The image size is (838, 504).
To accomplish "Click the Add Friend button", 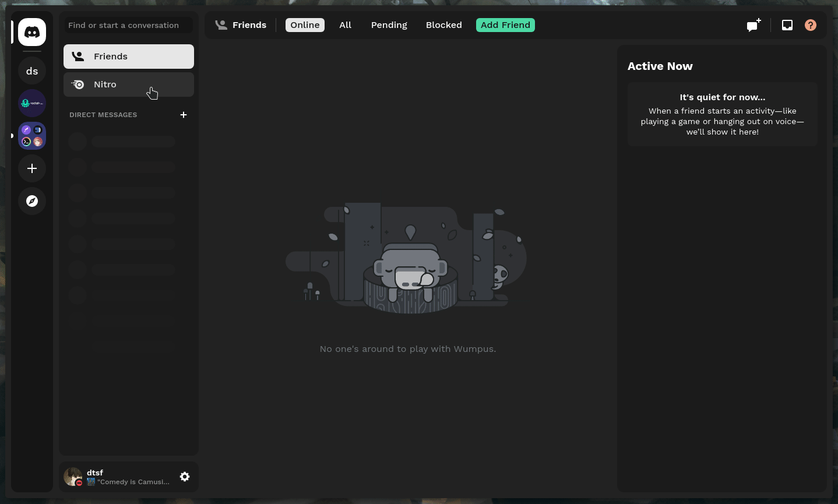I will click(x=505, y=25).
